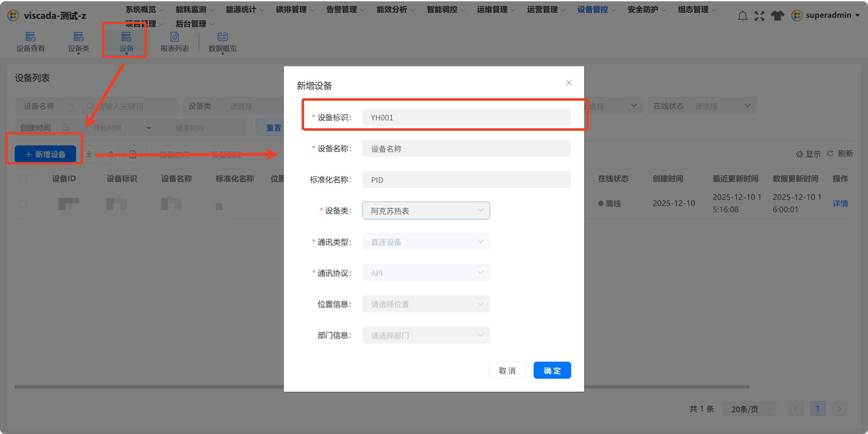Image resolution: width=868 pixels, height=434 pixels.
Task: Open the 设备查看 toolbar icon
Action: 30,42
